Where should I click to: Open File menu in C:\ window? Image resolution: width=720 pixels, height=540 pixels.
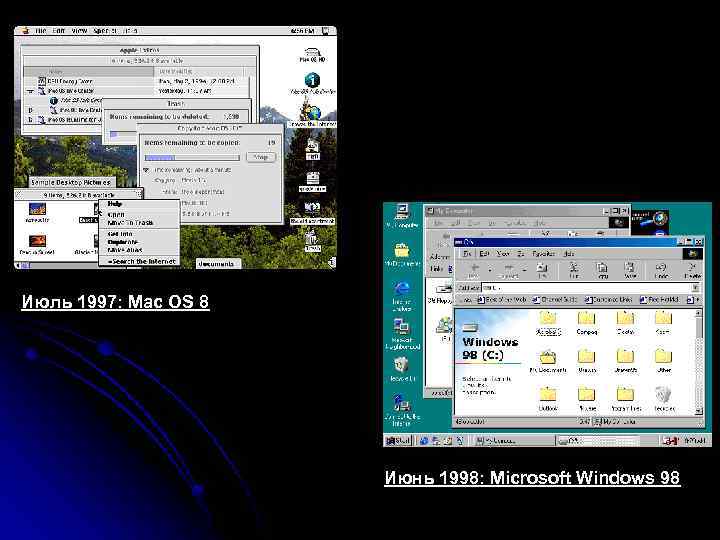point(467,253)
